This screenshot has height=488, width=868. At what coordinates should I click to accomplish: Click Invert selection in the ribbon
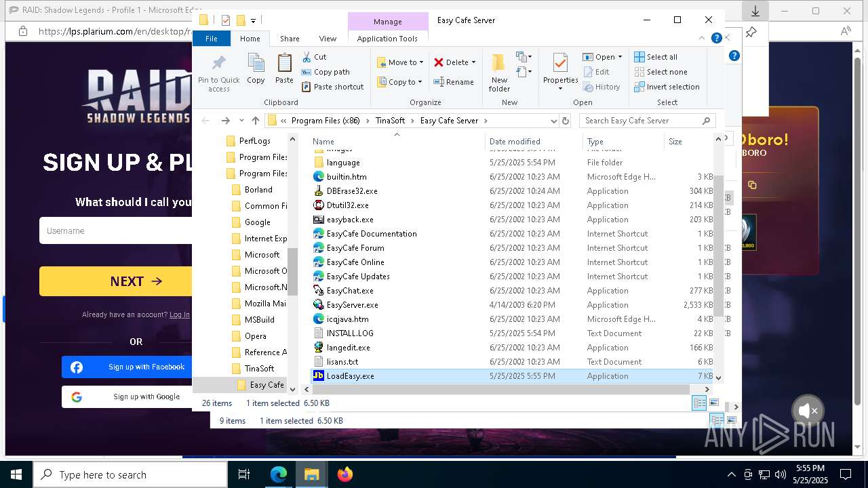(x=667, y=87)
